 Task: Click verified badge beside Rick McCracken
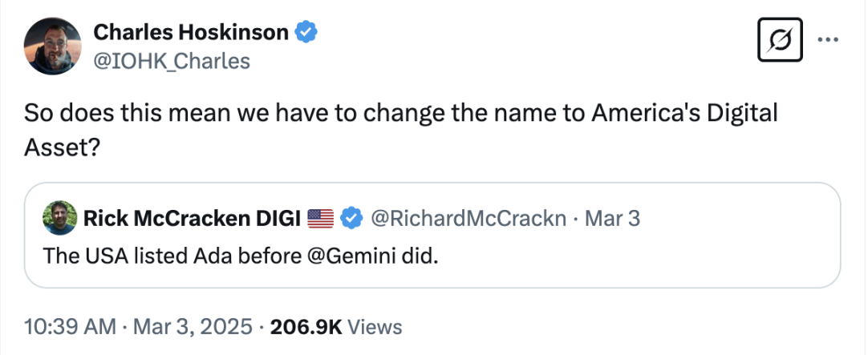tap(351, 217)
